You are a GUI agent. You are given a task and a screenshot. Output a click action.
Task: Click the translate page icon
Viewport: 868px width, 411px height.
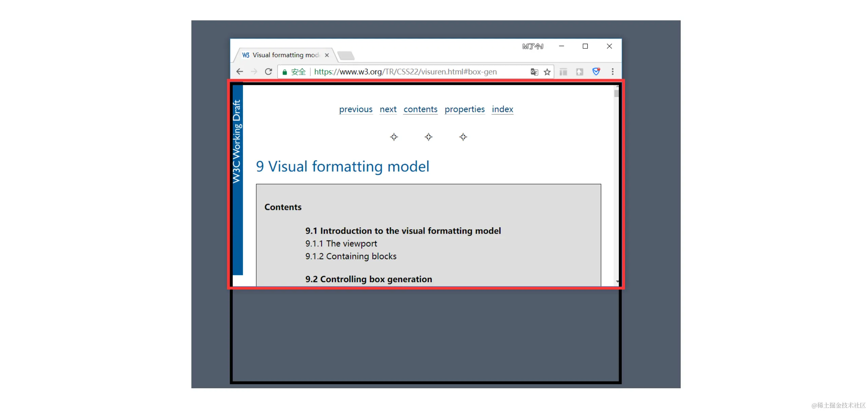coord(534,72)
